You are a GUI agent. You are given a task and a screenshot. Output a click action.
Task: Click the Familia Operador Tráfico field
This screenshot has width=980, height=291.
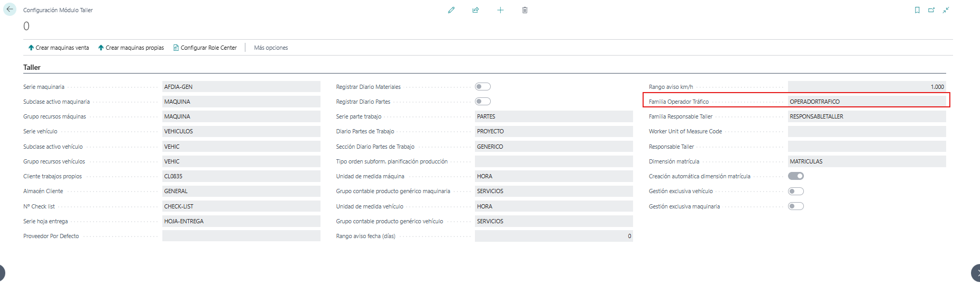pyautogui.click(x=867, y=102)
